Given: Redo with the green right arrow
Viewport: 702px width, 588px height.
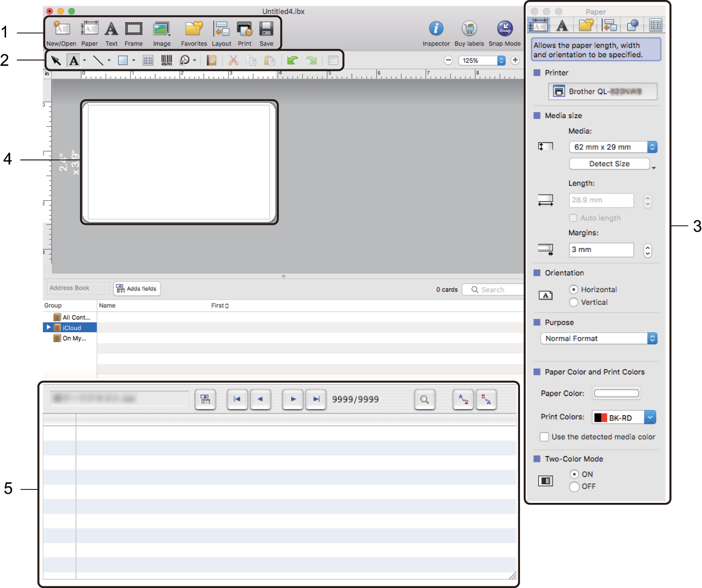Looking at the screenshot, I should (311, 60).
